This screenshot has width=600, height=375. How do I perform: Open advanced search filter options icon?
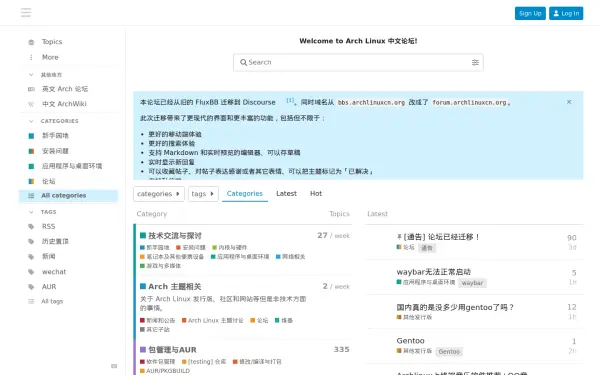point(475,62)
